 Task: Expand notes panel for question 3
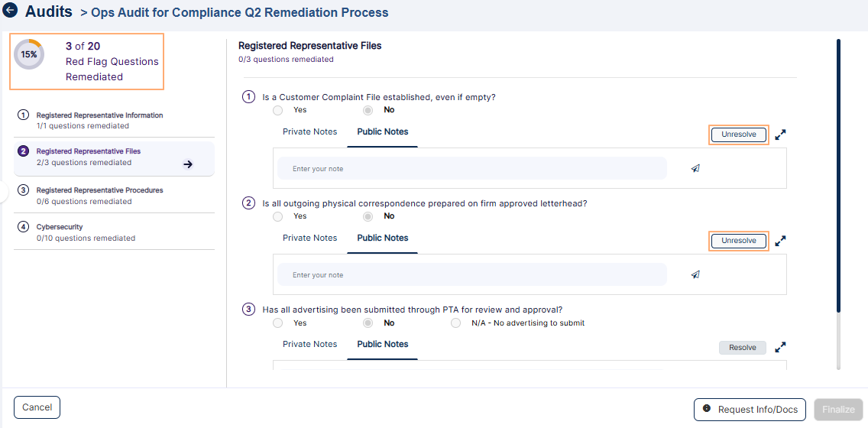pos(780,347)
